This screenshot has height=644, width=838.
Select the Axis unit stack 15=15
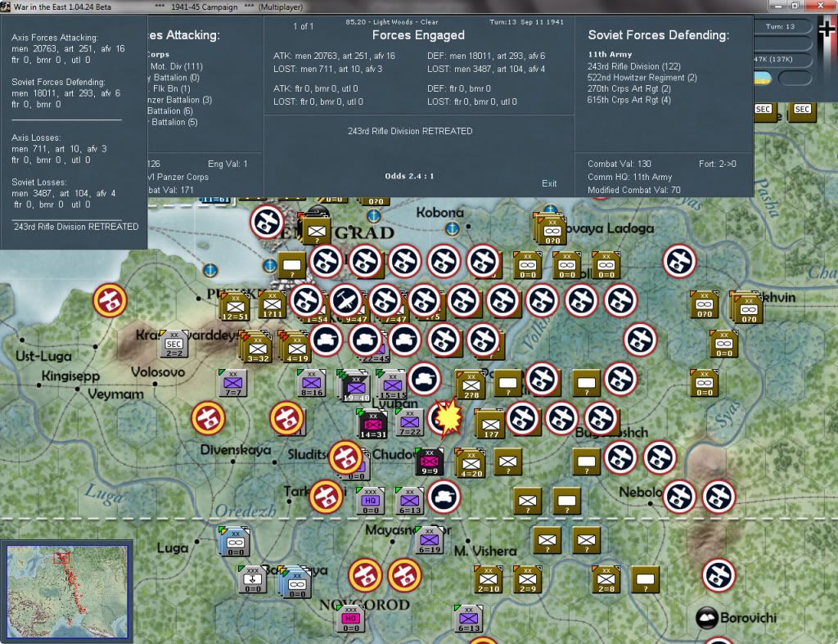coord(392,385)
